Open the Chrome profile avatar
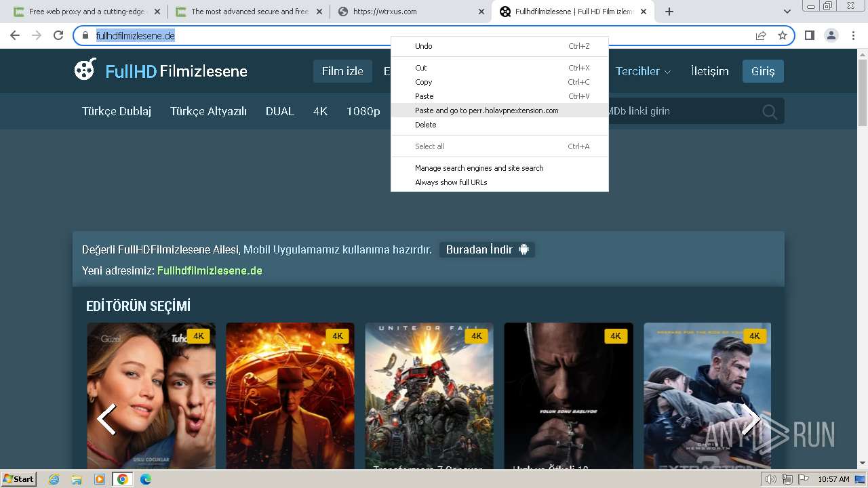The width and height of the screenshot is (868, 488). pyautogui.click(x=831, y=35)
